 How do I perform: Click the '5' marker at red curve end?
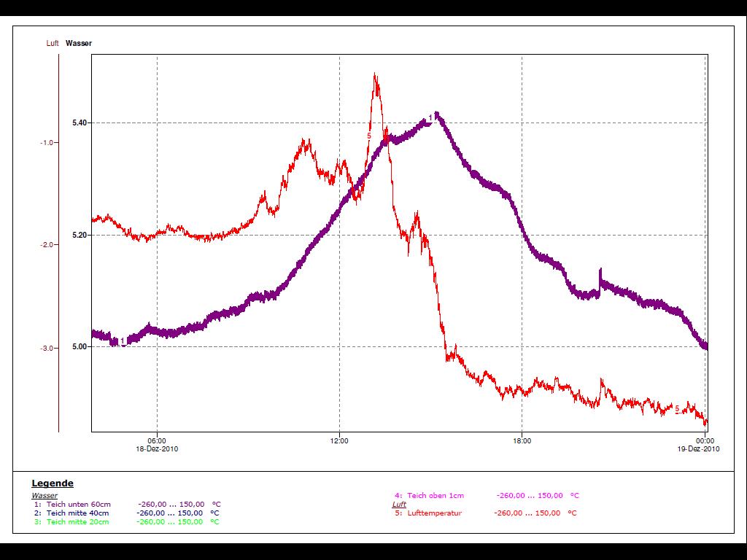(677, 409)
